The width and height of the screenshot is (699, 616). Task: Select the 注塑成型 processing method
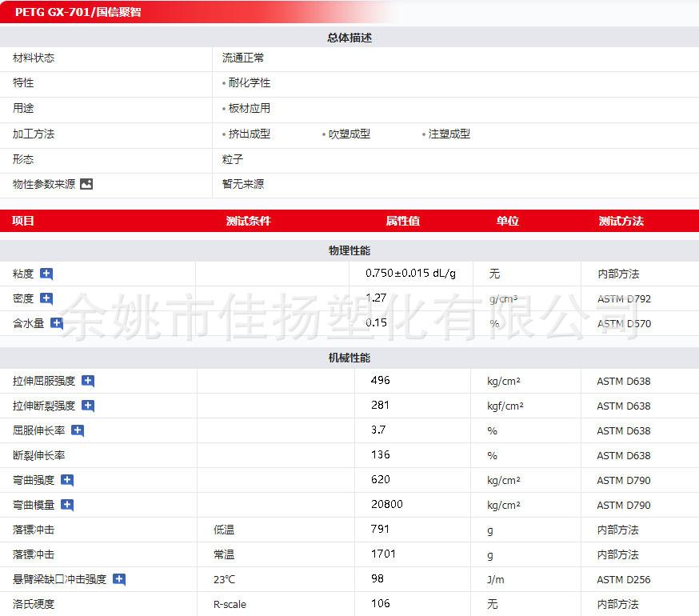[449, 134]
